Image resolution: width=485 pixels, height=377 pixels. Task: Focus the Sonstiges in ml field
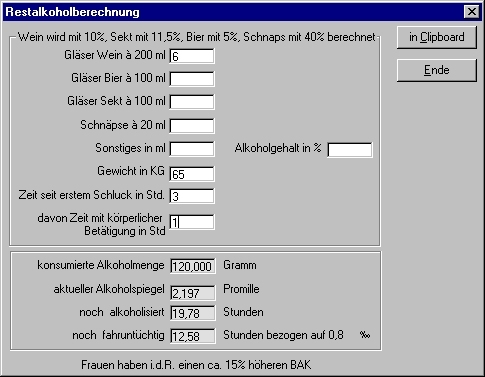(192, 149)
